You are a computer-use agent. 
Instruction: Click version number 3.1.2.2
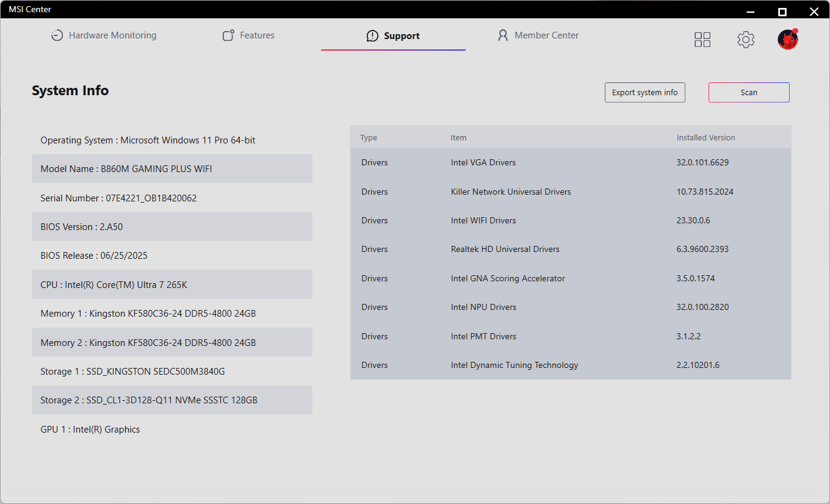coord(688,336)
